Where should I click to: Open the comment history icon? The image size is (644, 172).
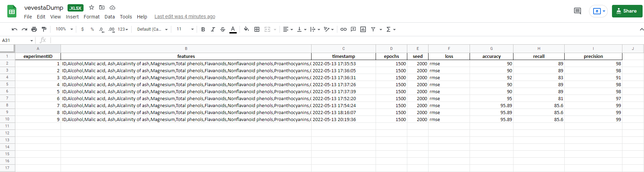578,11
